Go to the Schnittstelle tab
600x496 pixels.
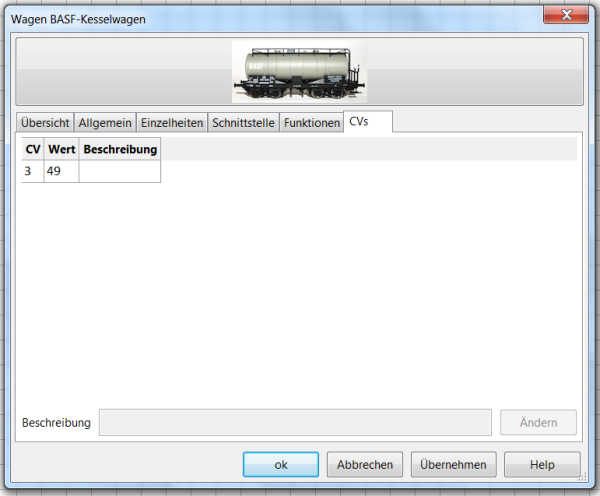pyautogui.click(x=243, y=122)
